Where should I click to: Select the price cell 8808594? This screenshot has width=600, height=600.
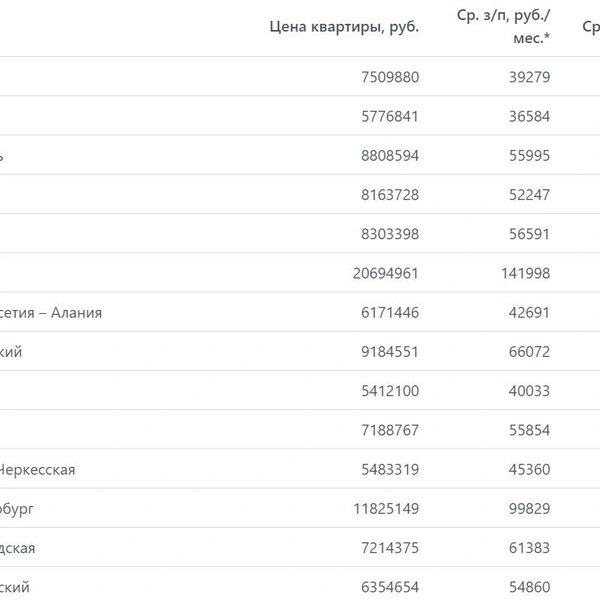coord(390,156)
